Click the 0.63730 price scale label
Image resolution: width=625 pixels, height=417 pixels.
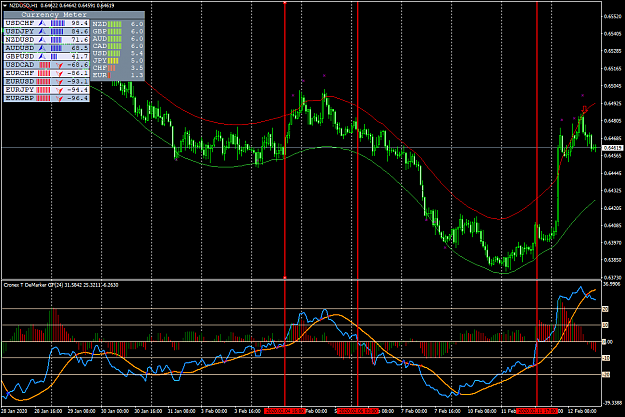tap(613, 277)
